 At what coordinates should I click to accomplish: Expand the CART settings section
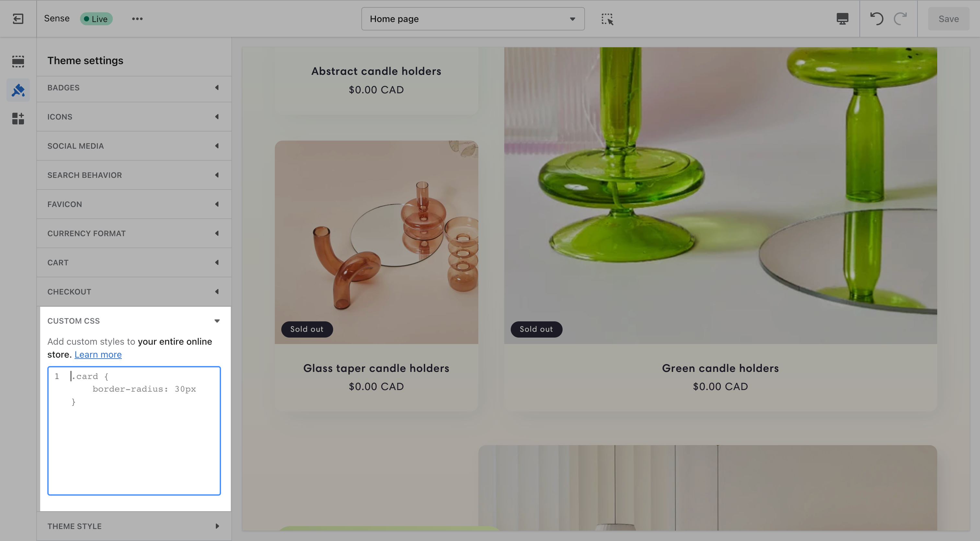pyautogui.click(x=133, y=262)
